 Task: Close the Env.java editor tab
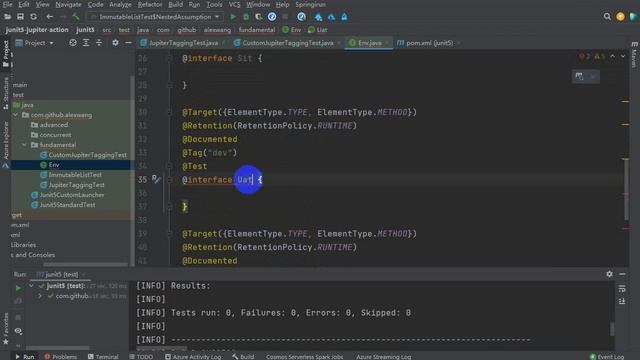[x=387, y=43]
